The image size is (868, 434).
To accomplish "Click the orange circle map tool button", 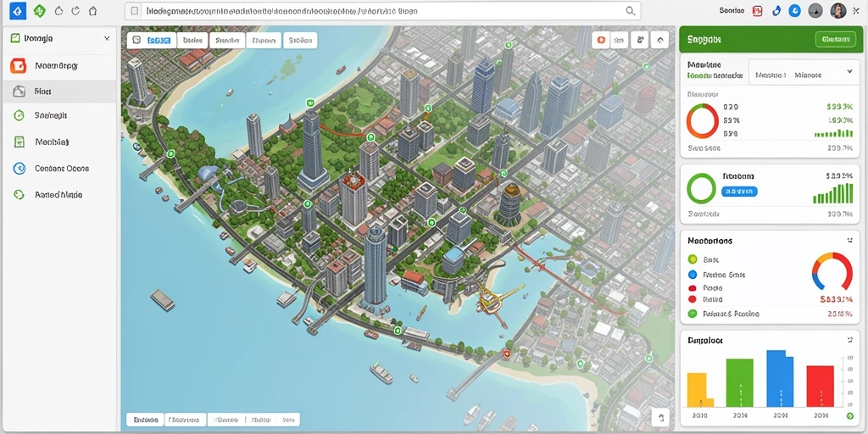I will point(601,40).
